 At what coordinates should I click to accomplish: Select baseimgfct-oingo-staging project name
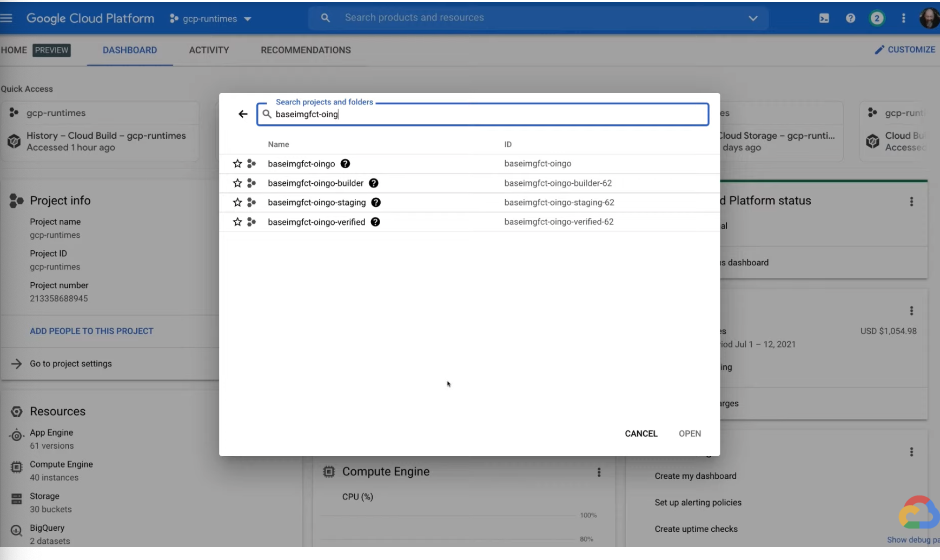click(x=317, y=203)
